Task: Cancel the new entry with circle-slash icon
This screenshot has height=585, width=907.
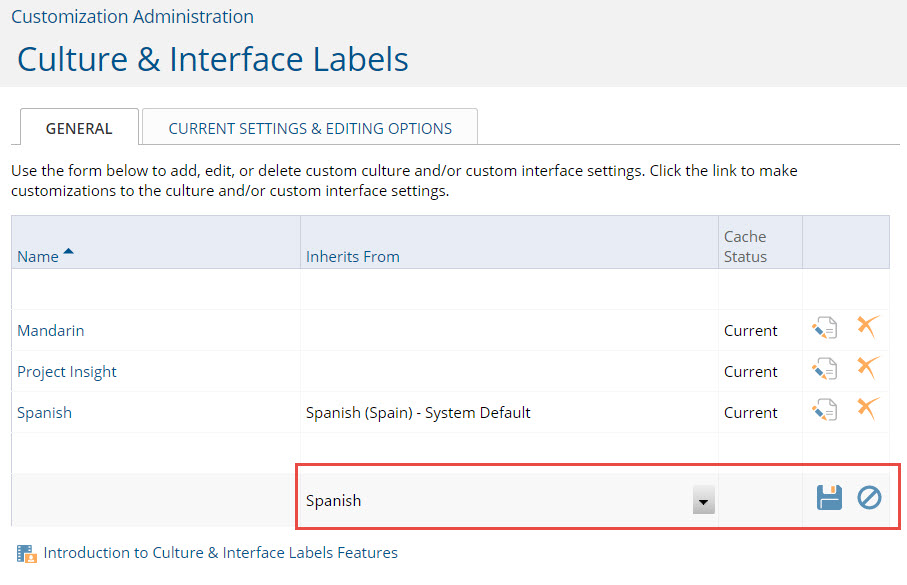Action: [869, 498]
